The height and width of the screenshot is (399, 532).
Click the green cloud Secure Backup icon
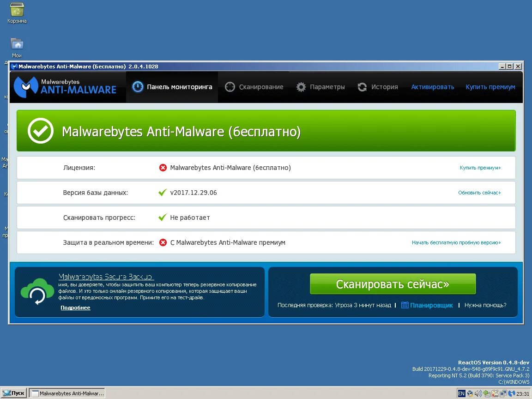tap(37, 291)
